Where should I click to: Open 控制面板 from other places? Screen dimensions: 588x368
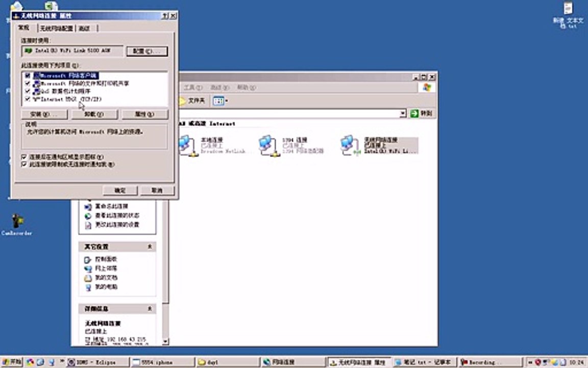(106, 259)
